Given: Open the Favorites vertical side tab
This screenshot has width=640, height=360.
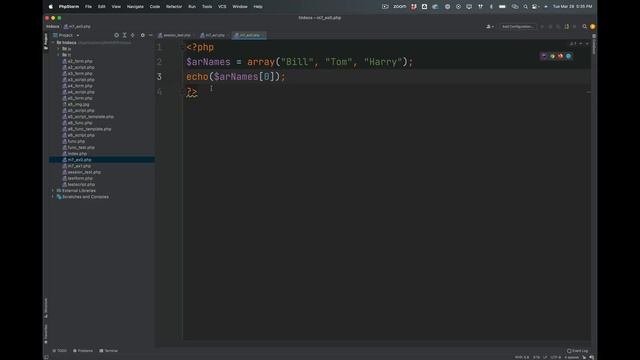Looking at the screenshot, I should [x=46, y=334].
